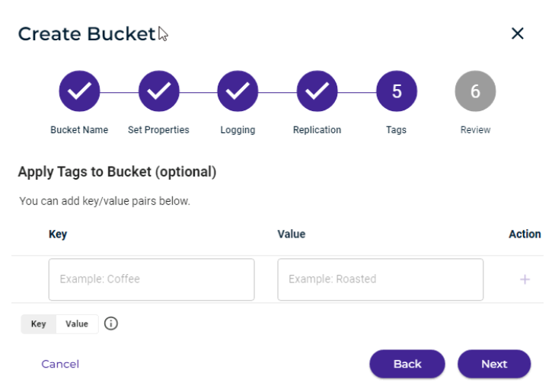
Task: Click the Tags step label
Action: click(396, 130)
